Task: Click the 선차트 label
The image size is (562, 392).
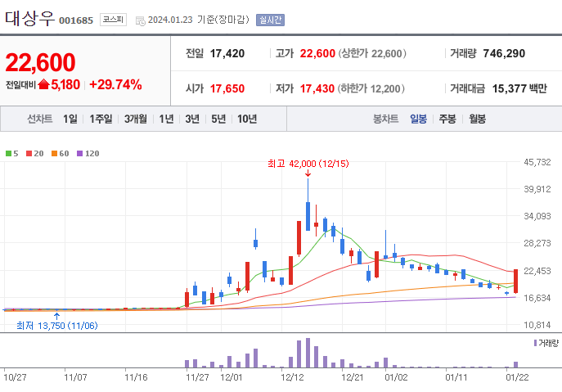Action: pyautogui.click(x=40, y=119)
